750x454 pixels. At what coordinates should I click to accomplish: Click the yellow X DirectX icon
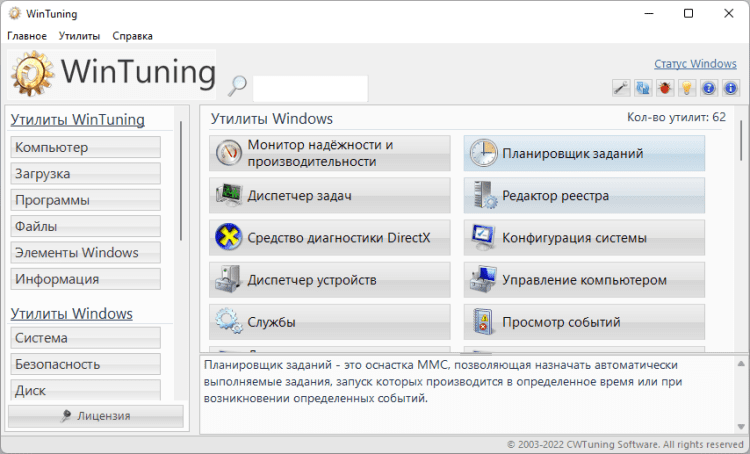(228, 237)
